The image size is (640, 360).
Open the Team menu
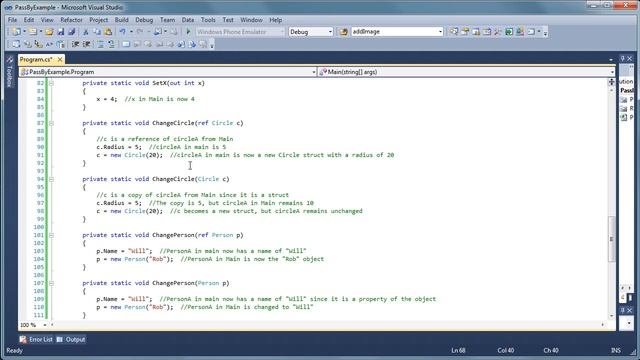click(167, 20)
